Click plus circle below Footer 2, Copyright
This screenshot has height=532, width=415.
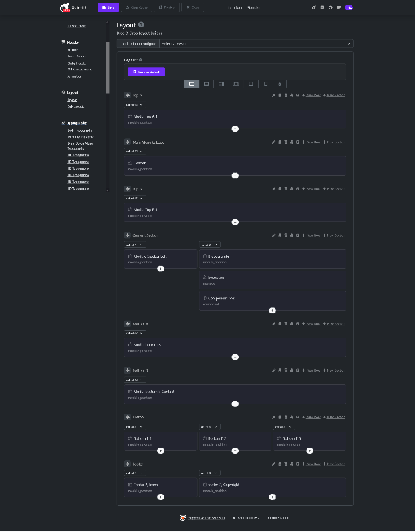pos(272,497)
